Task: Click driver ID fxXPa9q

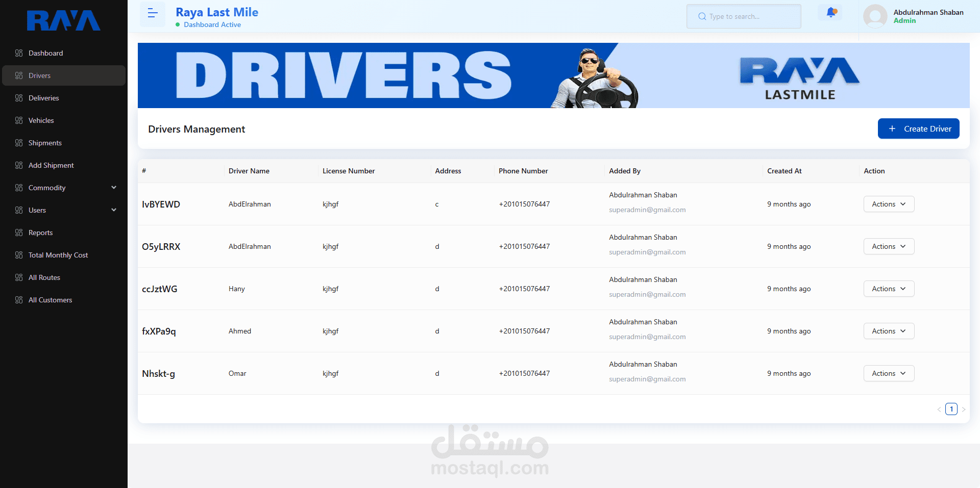Action: click(x=159, y=331)
